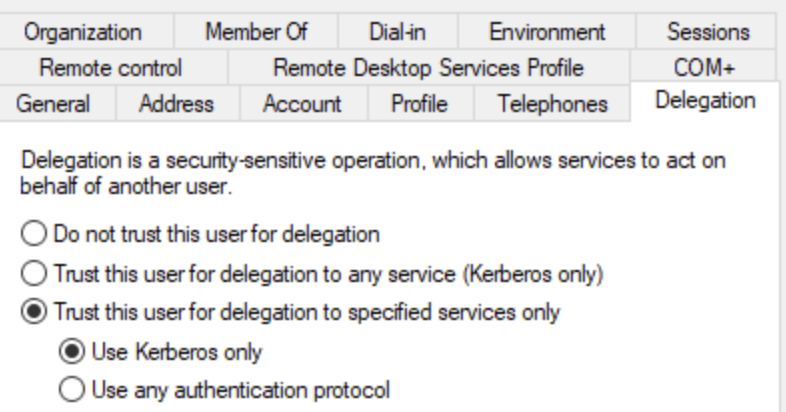Open the Member Of tab
The image size is (786, 412).
(x=256, y=32)
